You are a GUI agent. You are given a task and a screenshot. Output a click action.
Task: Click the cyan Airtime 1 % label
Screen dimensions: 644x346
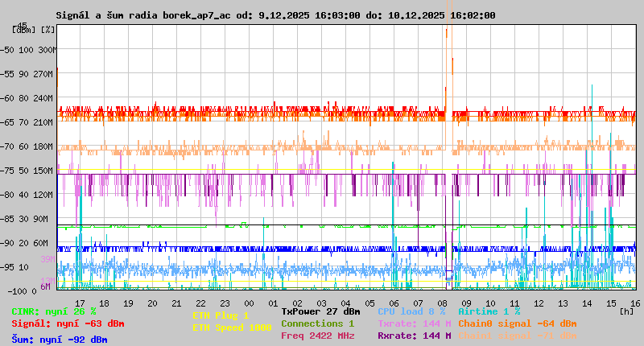pyautogui.click(x=489, y=311)
